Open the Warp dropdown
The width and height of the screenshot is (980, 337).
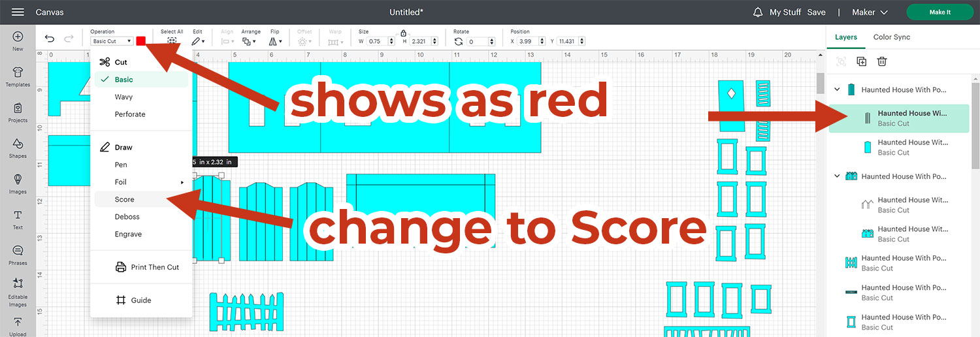[336, 41]
